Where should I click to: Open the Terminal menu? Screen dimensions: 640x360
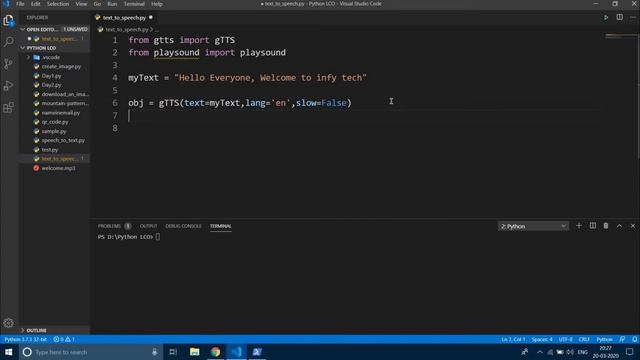tap(134, 4)
